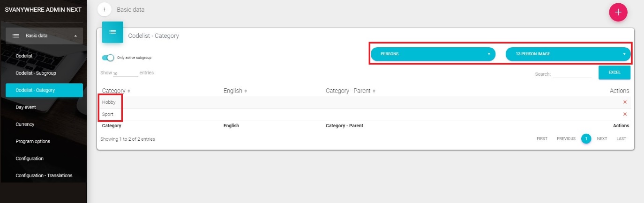
Task: Click NEXT pagination link
Action: click(602, 139)
